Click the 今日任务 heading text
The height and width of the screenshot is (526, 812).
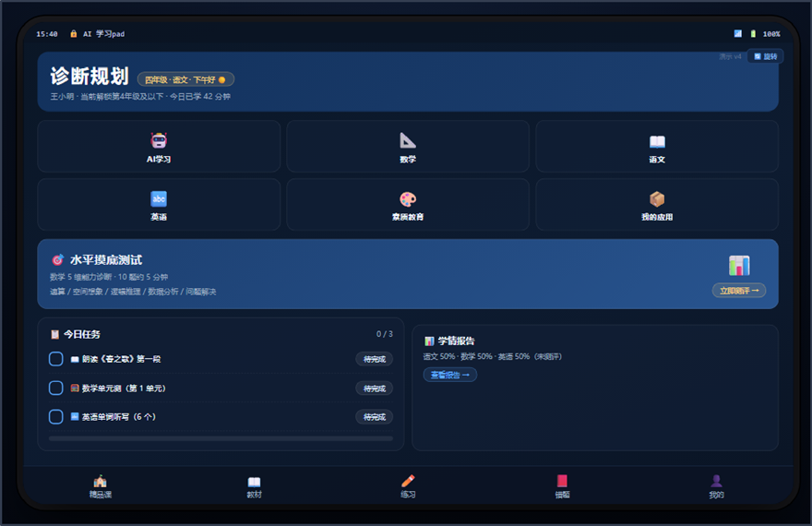coord(82,334)
